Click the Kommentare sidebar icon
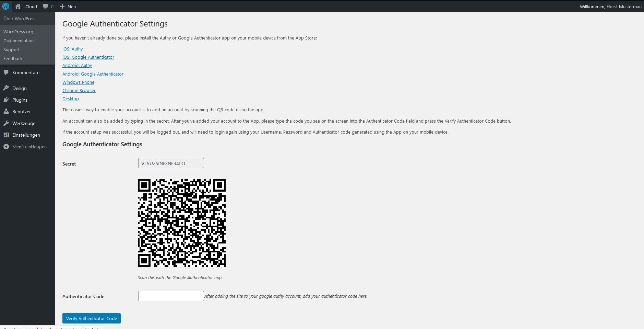Screen dimensions: 644x329 click(6, 72)
